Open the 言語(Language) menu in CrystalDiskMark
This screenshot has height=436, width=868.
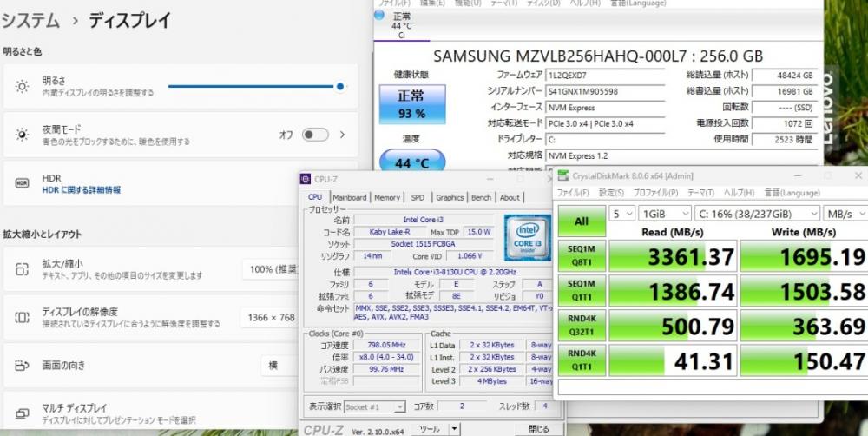(x=792, y=193)
